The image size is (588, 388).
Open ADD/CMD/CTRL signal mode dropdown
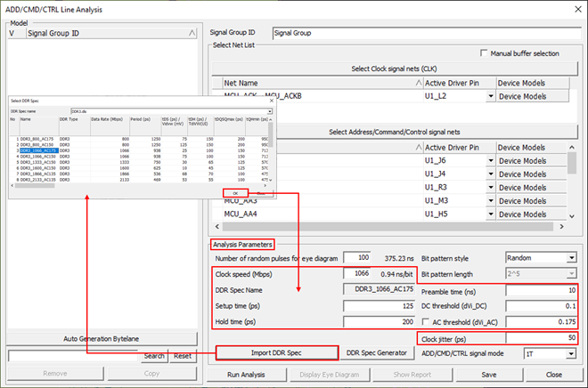point(570,354)
